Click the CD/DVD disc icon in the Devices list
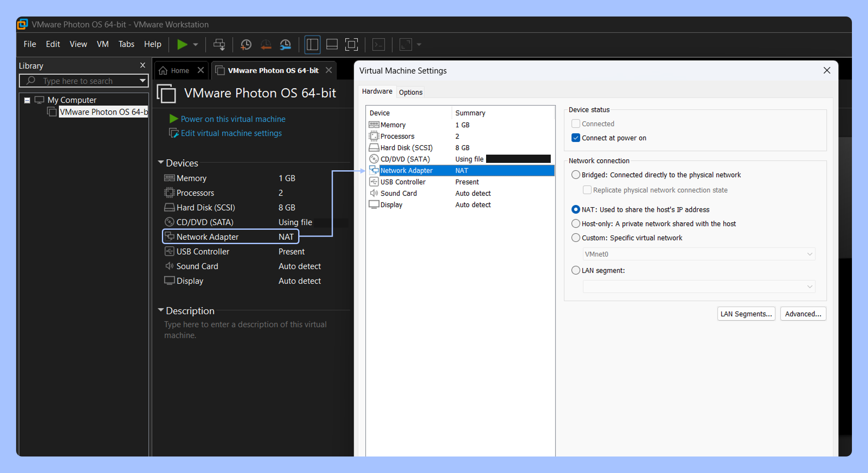The image size is (868, 473). point(169,222)
